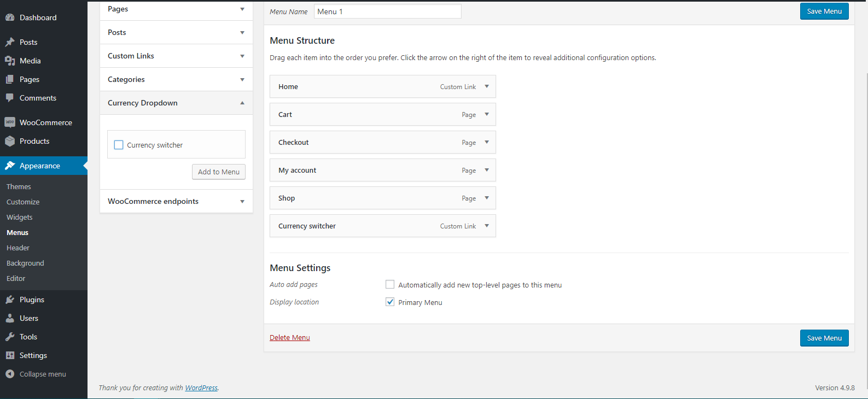This screenshot has width=868, height=399.
Task: Click the top Save Menu button
Action: coord(824,11)
